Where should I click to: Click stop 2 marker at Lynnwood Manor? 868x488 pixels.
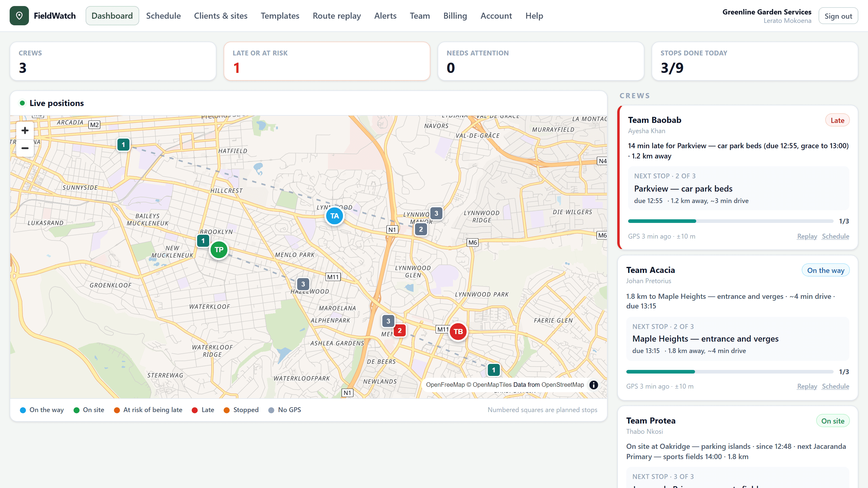[x=421, y=229]
